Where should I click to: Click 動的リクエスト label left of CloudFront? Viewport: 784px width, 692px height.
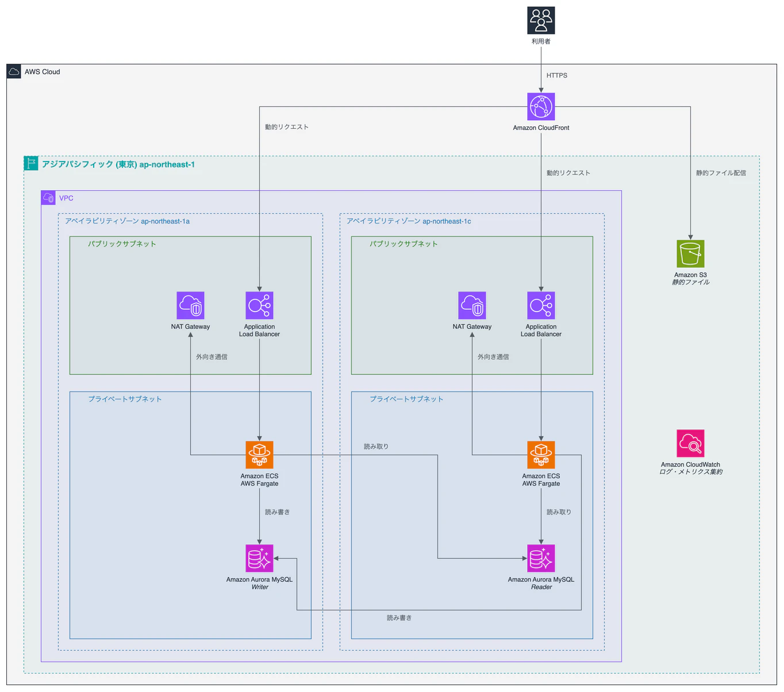tap(287, 127)
